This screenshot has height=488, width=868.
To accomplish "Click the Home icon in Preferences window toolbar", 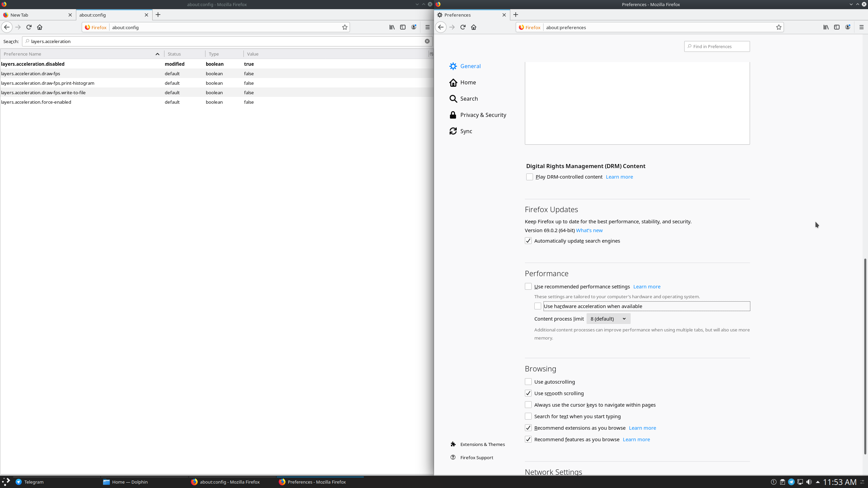I will (x=474, y=27).
